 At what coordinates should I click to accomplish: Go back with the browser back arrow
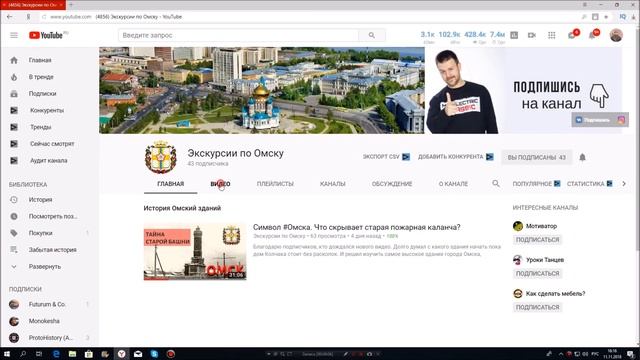(x=9, y=17)
